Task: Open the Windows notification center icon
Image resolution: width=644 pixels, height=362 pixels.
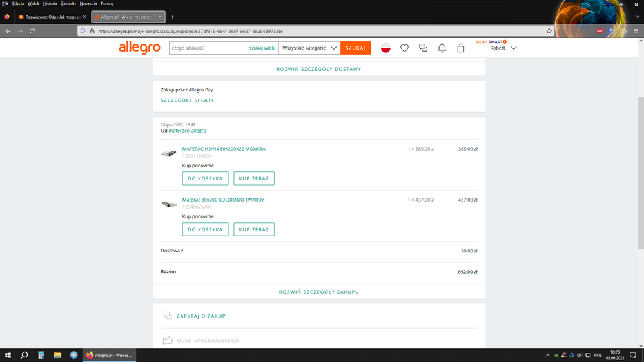Action: [x=633, y=355]
